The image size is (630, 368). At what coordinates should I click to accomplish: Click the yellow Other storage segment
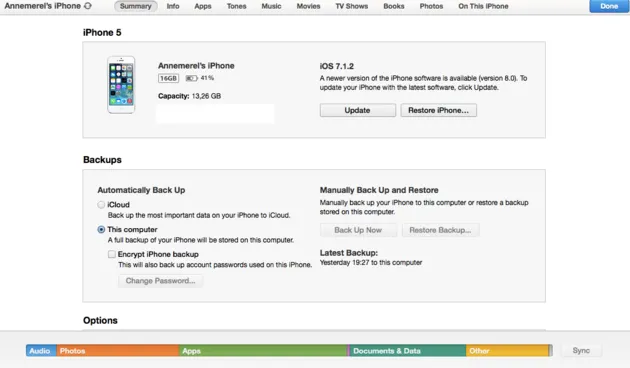pos(507,351)
